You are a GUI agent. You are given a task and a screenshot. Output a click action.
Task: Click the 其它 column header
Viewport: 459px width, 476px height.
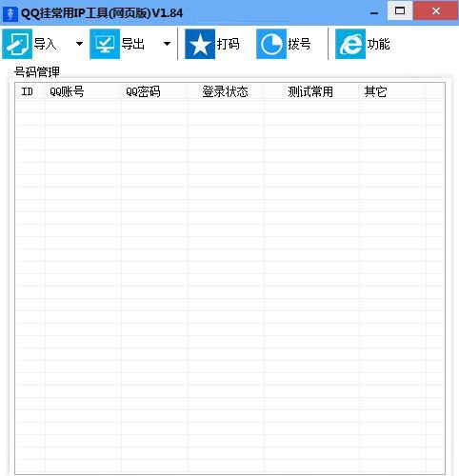click(x=392, y=91)
